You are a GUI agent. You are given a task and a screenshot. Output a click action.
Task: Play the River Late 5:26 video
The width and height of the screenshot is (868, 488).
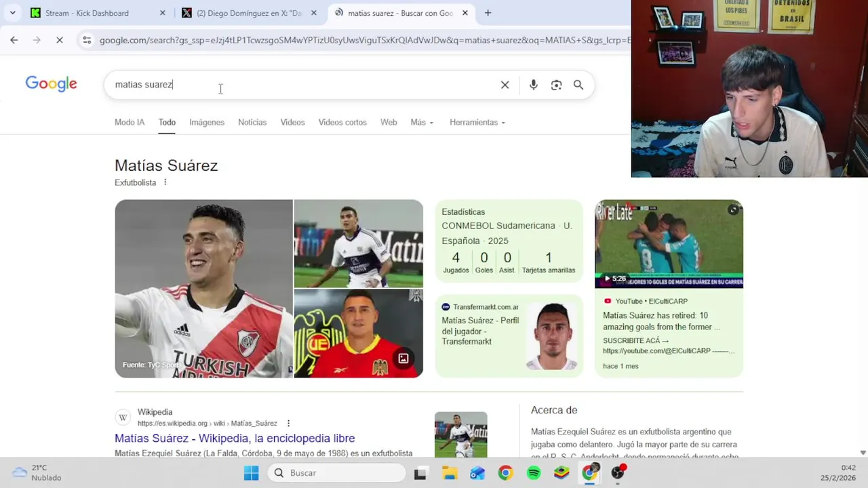click(669, 243)
